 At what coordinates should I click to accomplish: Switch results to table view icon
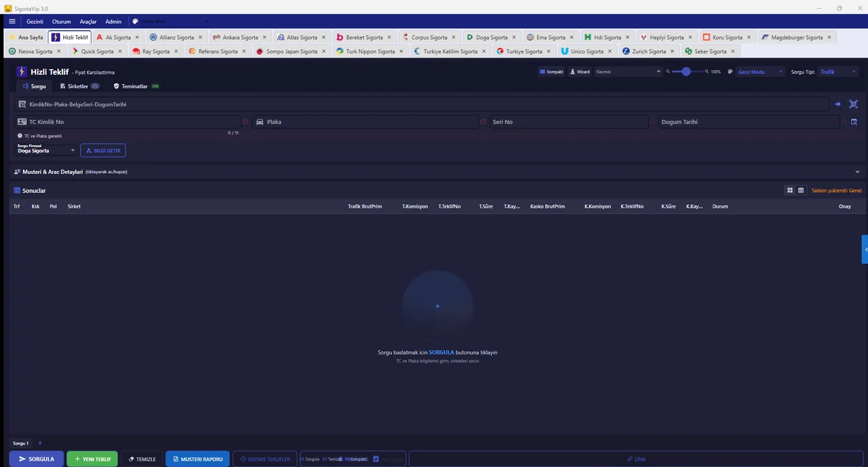801,191
